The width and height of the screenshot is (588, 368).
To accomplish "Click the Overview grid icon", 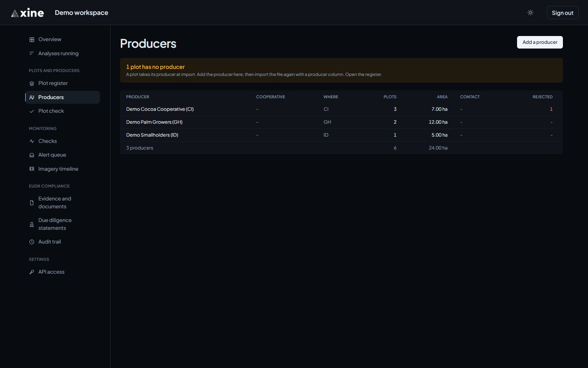I will (x=32, y=40).
